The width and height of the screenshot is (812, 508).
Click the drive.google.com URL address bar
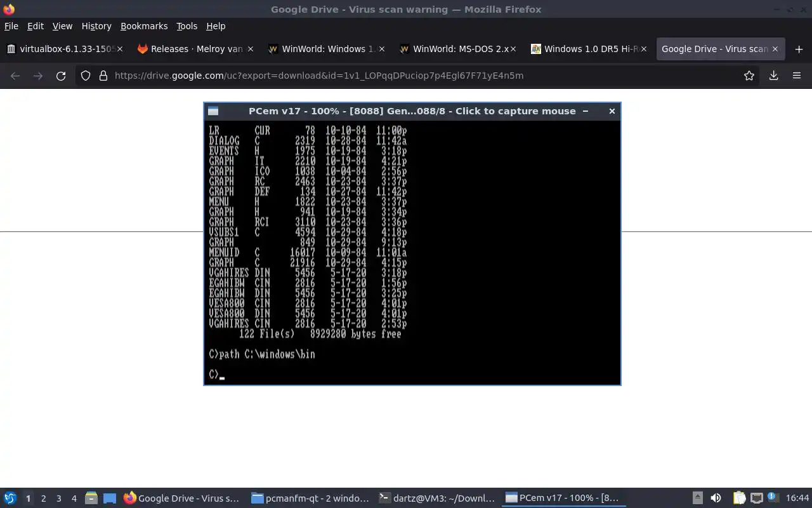pyautogui.click(x=419, y=76)
